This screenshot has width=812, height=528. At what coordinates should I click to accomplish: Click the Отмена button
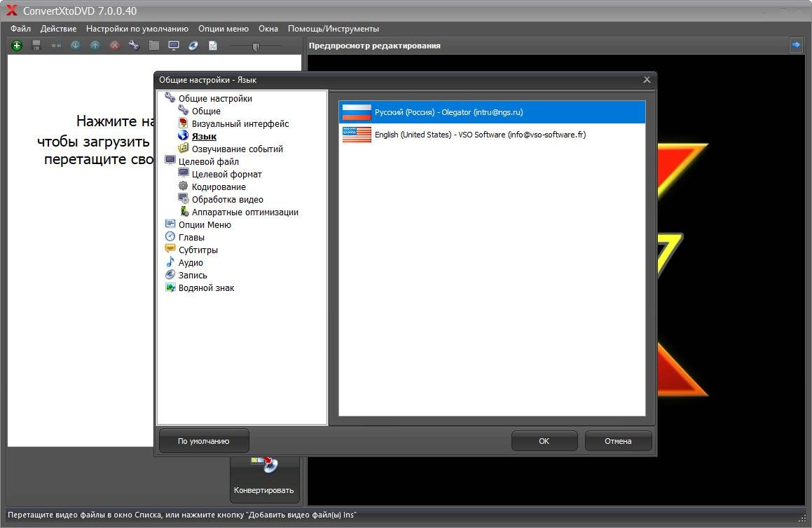(618, 442)
